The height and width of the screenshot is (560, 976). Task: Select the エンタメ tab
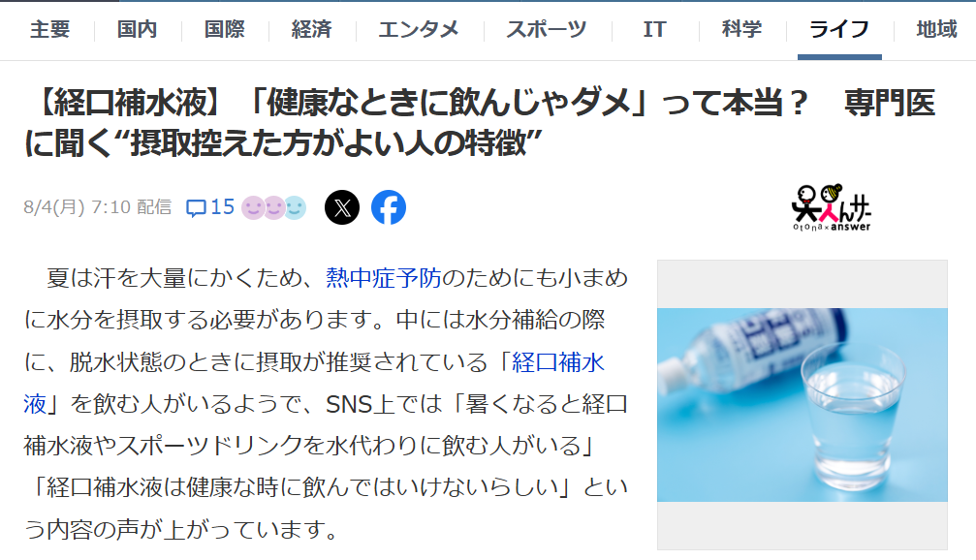click(x=419, y=29)
